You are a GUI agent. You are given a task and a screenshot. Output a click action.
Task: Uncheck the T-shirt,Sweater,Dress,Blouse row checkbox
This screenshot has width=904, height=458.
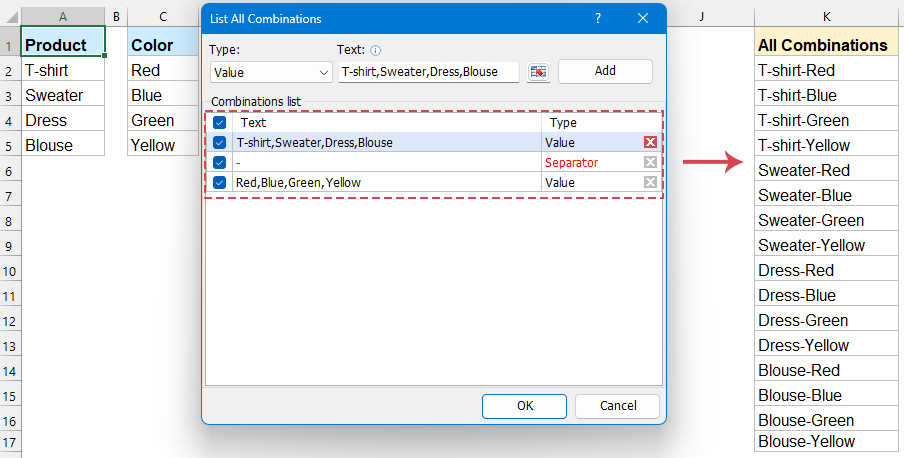220,142
